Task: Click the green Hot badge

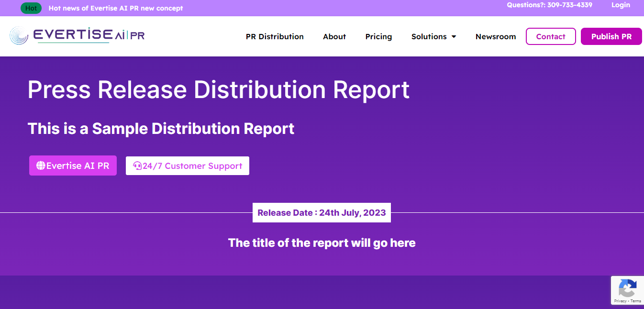Action: (31, 8)
